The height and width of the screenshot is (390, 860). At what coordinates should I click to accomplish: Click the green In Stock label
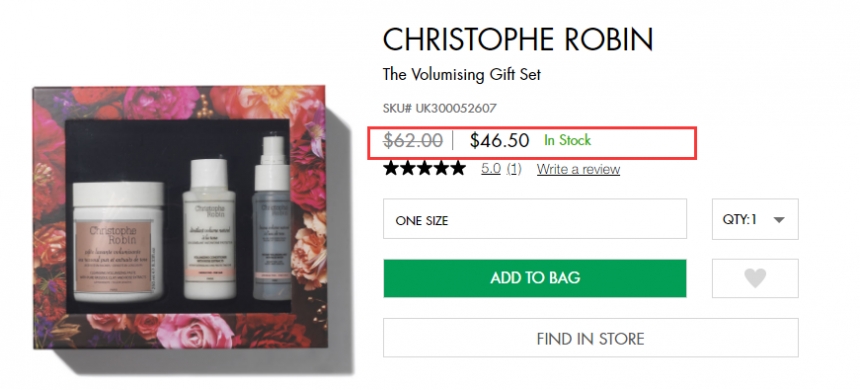[x=567, y=140]
